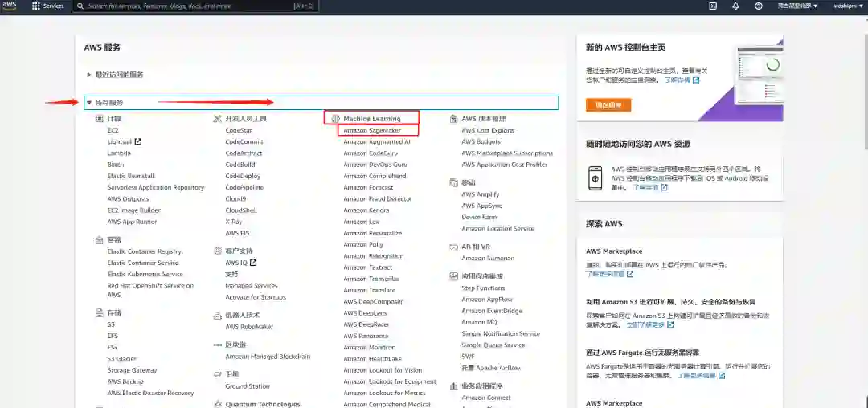Click the AR 和 VR category icon
Viewport: 868px width, 408px height.
click(453, 247)
